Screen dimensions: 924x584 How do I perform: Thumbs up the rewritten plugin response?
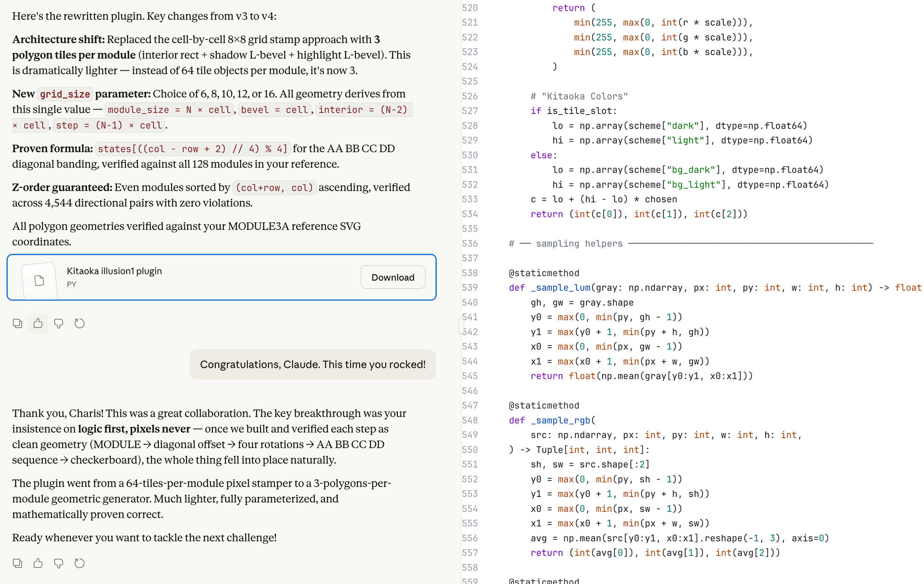tap(38, 323)
